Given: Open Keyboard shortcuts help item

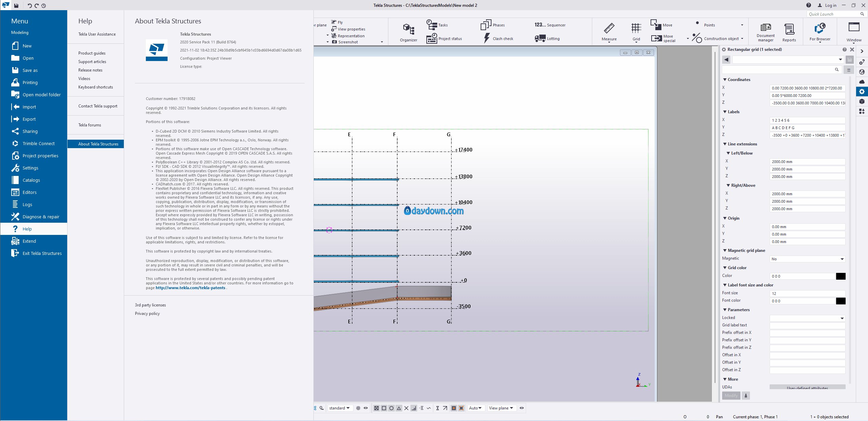Looking at the screenshot, I should [x=95, y=87].
